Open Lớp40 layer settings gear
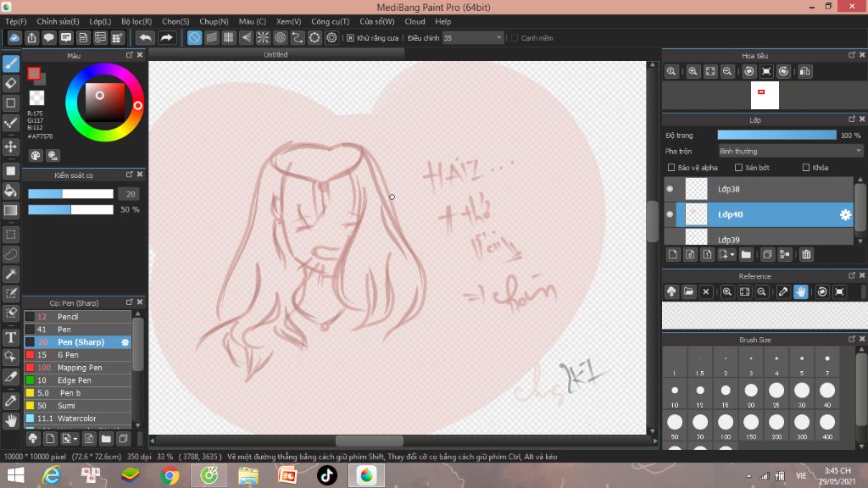The width and height of the screenshot is (868, 488). (845, 214)
